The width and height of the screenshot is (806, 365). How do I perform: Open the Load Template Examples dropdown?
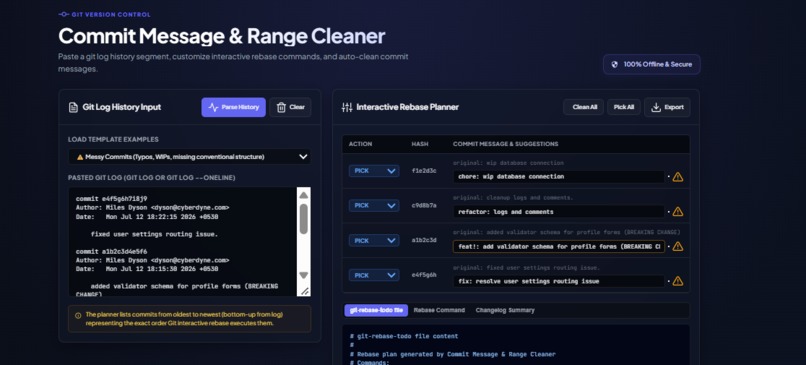pyautogui.click(x=189, y=157)
